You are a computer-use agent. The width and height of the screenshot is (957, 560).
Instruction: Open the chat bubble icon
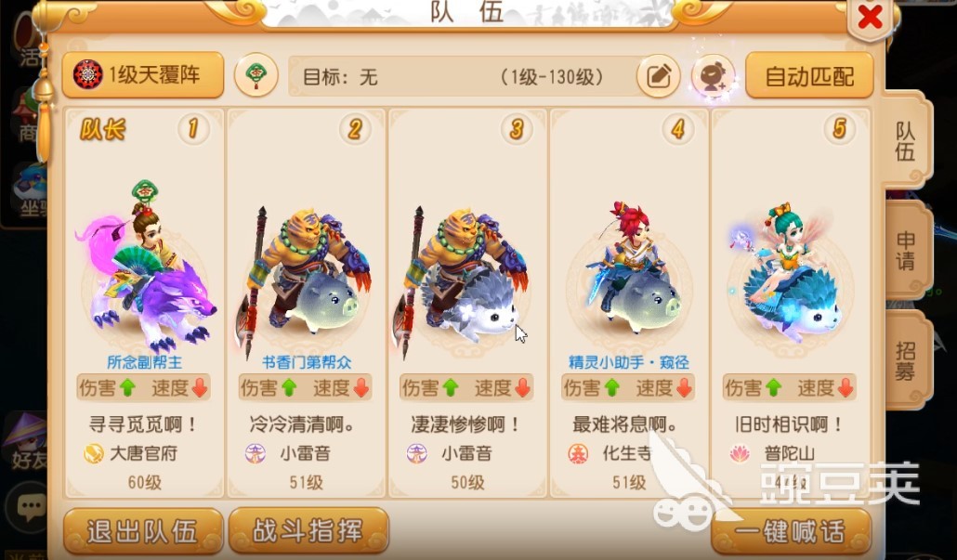30,506
